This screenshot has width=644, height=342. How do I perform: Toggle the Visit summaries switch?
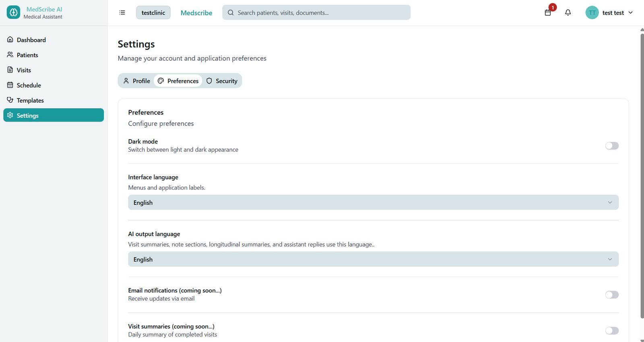point(612,330)
